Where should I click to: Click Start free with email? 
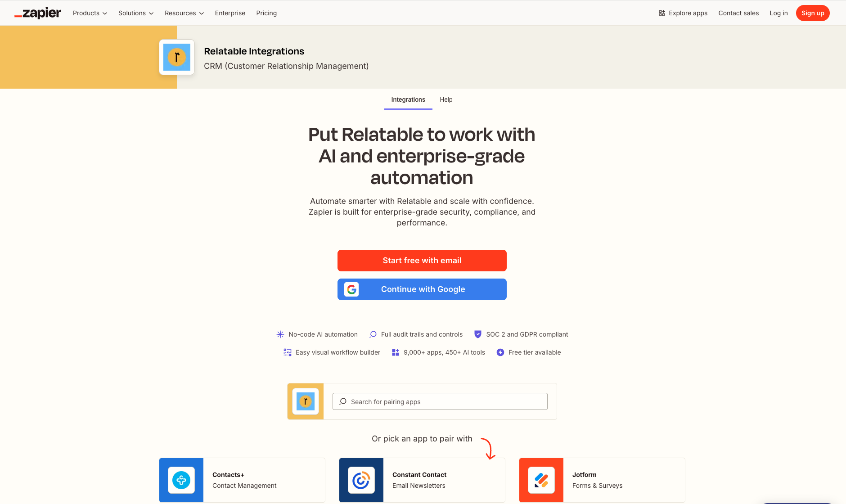[x=422, y=261]
